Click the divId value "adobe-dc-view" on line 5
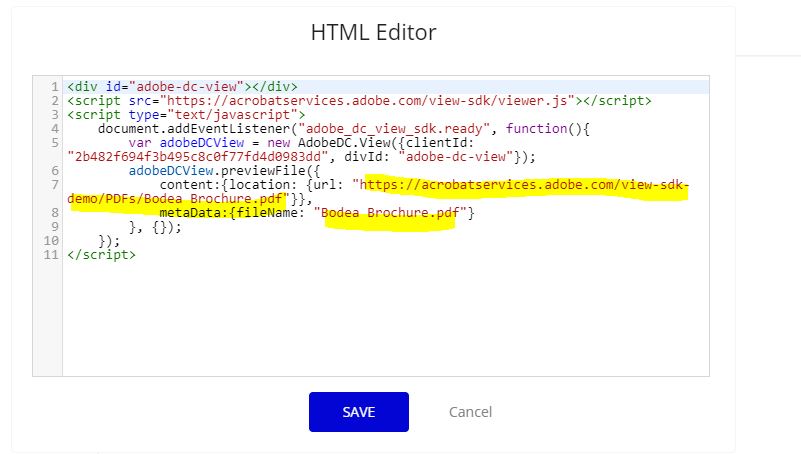Viewport: 801px width, 454px height. [x=456, y=156]
